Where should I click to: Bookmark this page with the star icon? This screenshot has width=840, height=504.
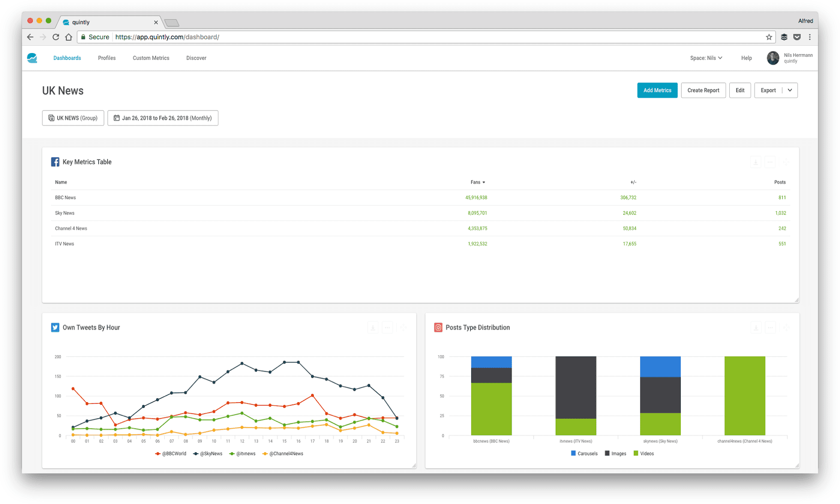[769, 37]
